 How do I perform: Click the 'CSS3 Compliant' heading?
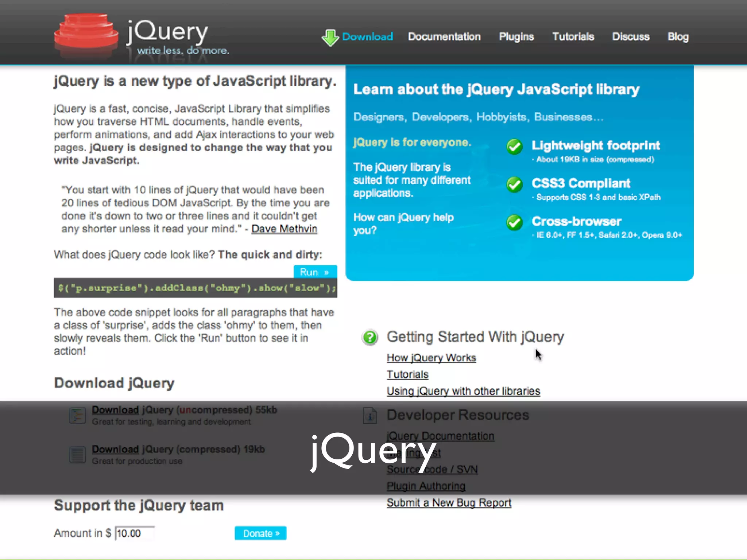(581, 183)
